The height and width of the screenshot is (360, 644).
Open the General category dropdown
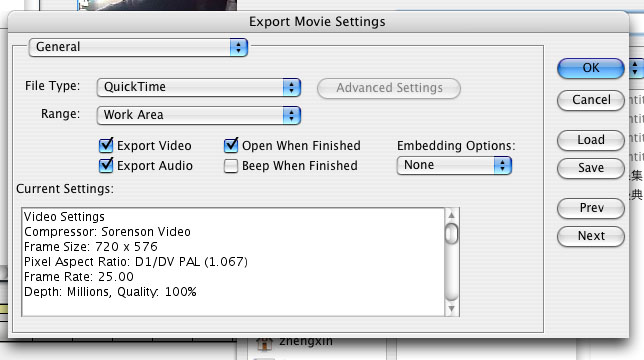point(138,47)
